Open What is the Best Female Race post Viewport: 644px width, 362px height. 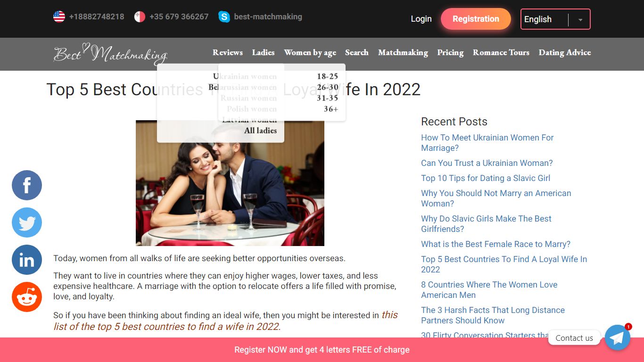(x=495, y=244)
